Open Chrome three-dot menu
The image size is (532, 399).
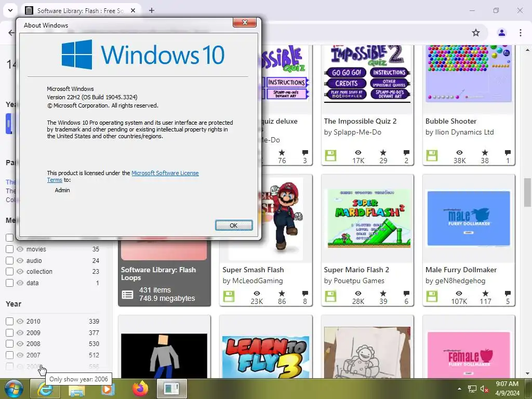pyautogui.click(x=520, y=33)
